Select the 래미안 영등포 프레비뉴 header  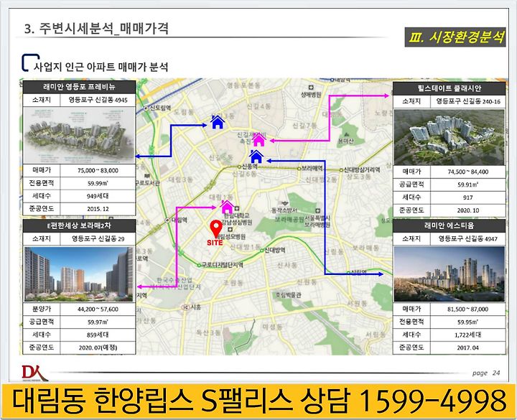pyautogui.click(x=79, y=87)
